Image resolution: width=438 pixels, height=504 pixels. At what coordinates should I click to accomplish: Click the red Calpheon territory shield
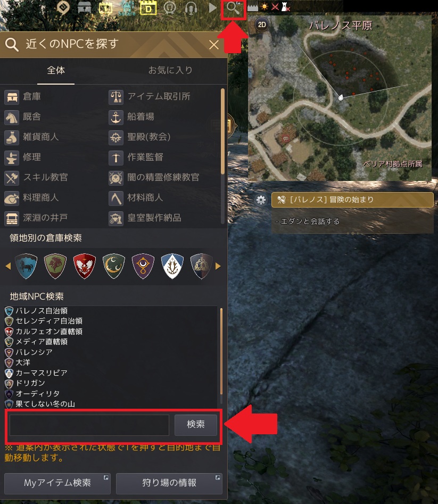[84, 266]
